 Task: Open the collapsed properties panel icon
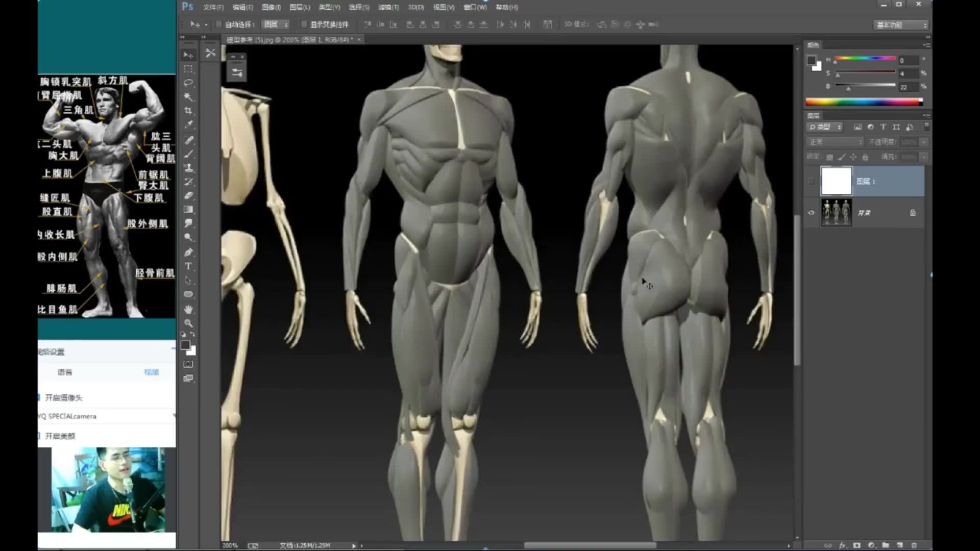237,72
